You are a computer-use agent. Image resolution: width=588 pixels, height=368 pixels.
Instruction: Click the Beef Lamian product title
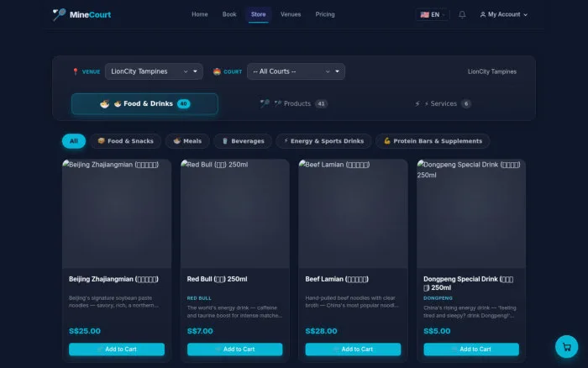coord(337,279)
